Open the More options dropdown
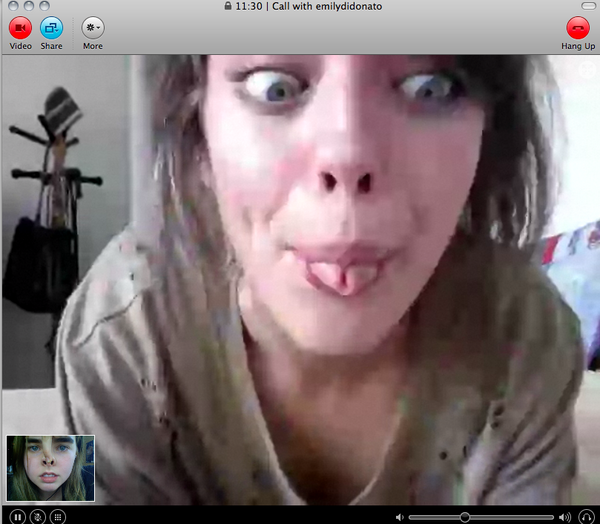Viewport: 600px width, 524px height. [x=92, y=27]
